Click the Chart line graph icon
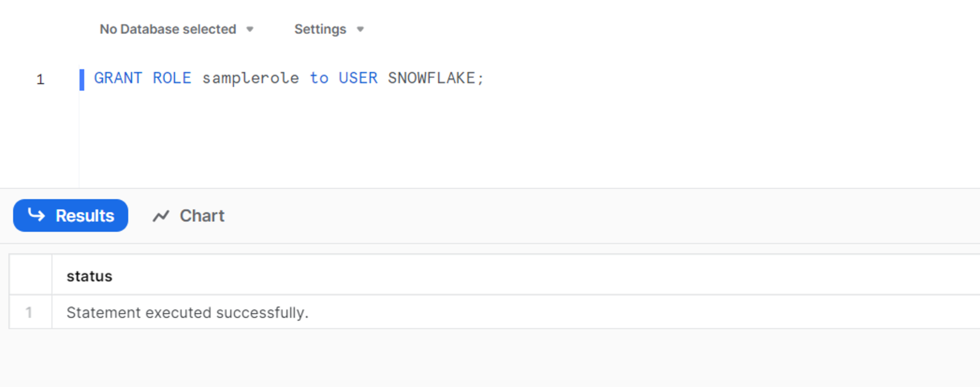 pos(161,215)
